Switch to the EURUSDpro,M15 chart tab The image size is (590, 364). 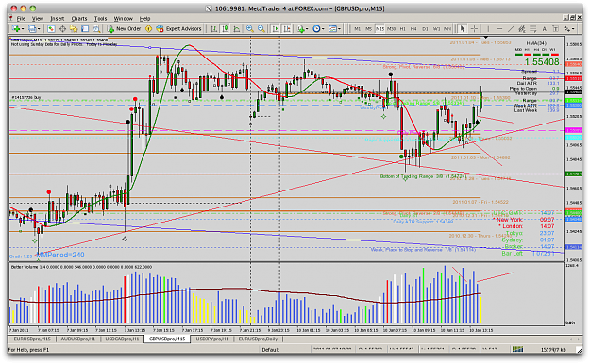coord(32,339)
